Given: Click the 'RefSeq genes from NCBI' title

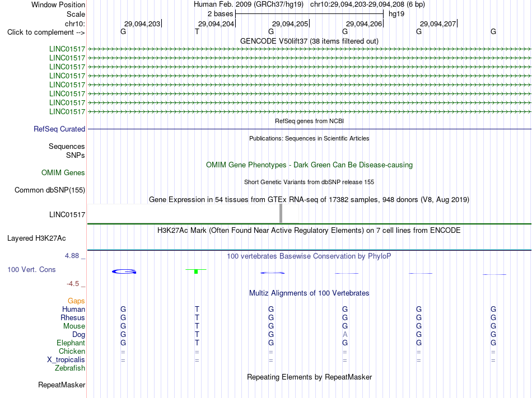Looking at the screenshot, I should (x=309, y=121).
